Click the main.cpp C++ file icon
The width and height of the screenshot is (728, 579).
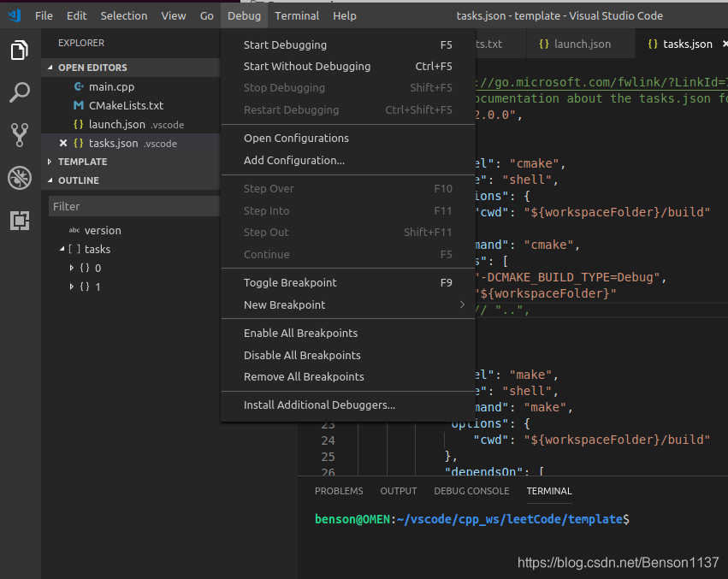[x=79, y=86]
